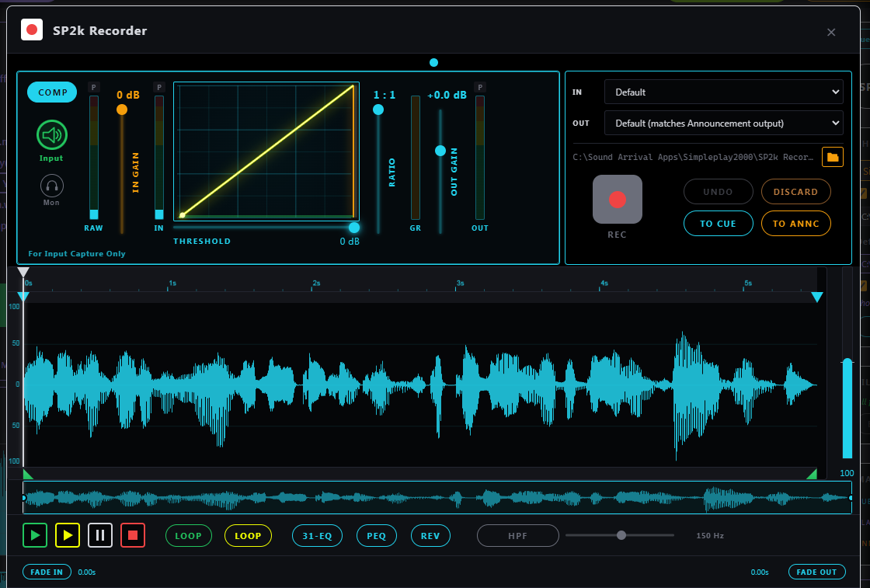Click the vertical volume level bar
The width and height of the screenshot is (870, 588).
pyautogui.click(x=847, y=409)
